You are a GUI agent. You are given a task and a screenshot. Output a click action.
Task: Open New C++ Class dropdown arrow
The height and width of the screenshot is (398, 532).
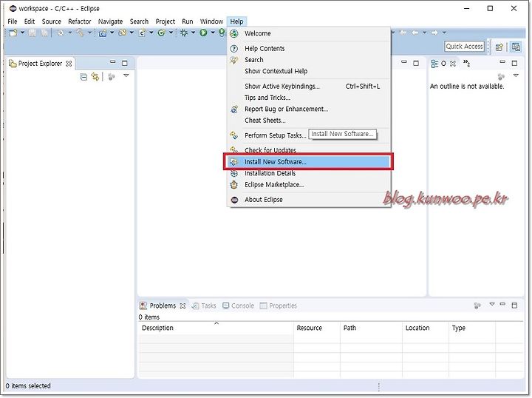click(x=171, y=33)
